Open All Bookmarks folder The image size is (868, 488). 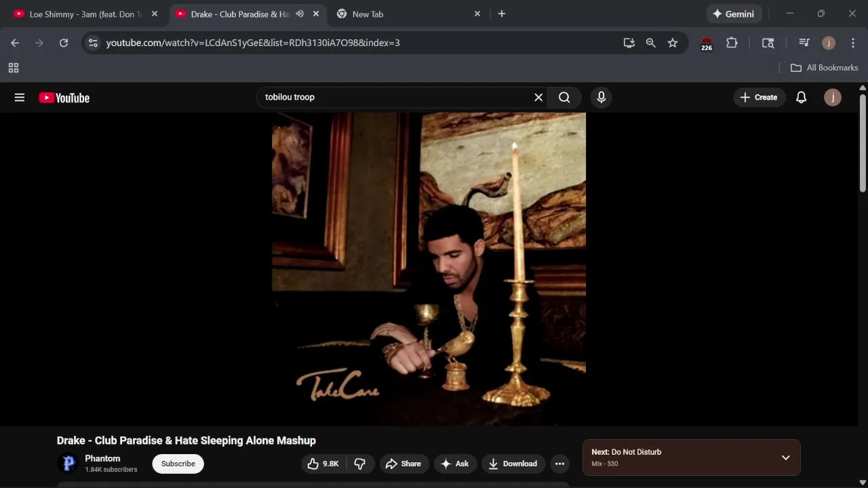[825, 68]
